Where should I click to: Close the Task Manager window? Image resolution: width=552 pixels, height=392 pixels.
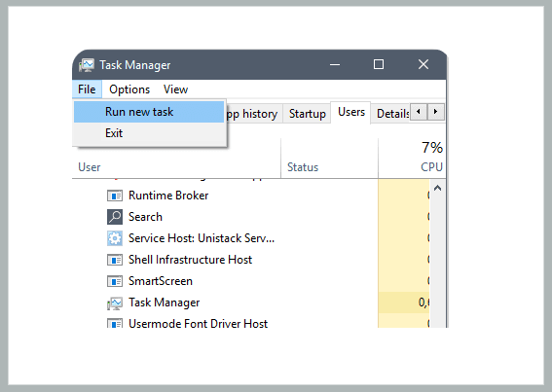(x=423, y=65)
